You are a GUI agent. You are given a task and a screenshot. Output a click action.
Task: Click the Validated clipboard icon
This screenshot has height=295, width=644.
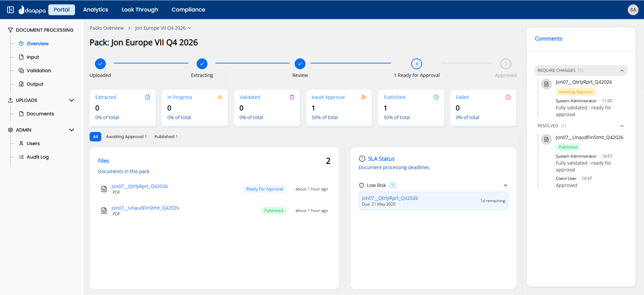point(292,97)
